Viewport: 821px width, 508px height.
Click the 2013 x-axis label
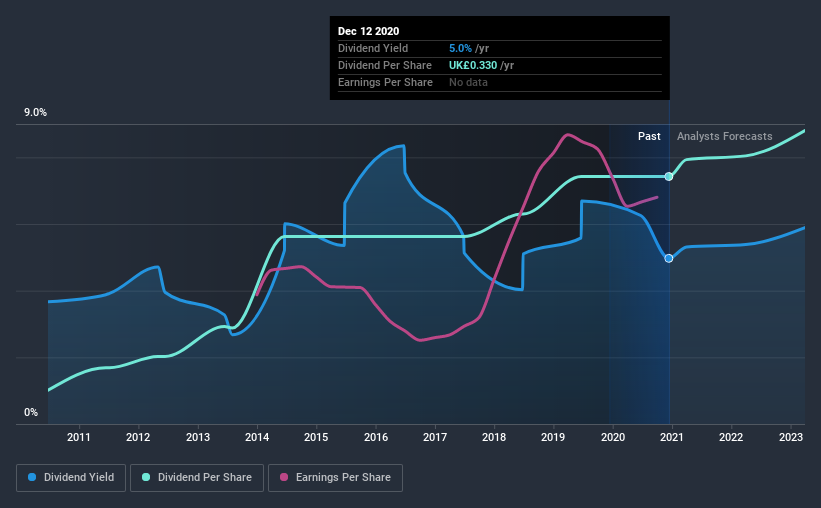point(198,437)
